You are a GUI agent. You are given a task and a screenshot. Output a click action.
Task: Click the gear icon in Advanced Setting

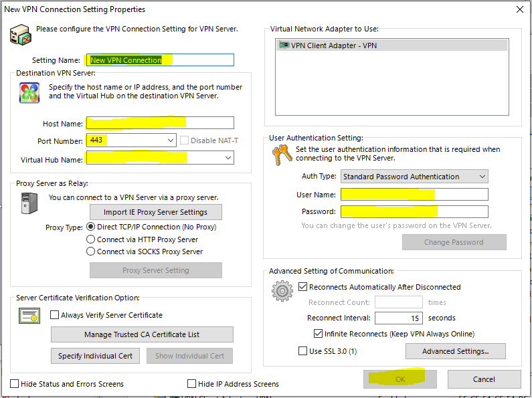[x=282, y=291]
